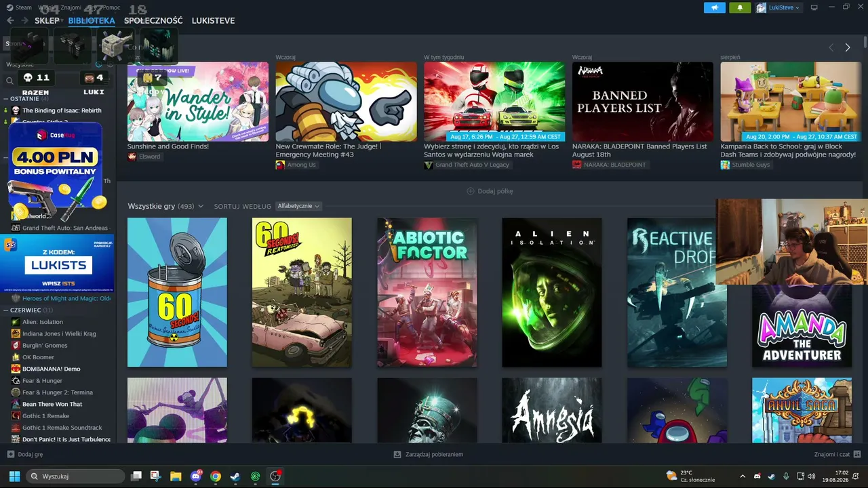Viewport: 868px width, 488px height.
Task: Open the Znajomi menu
Action: (71, 7)
